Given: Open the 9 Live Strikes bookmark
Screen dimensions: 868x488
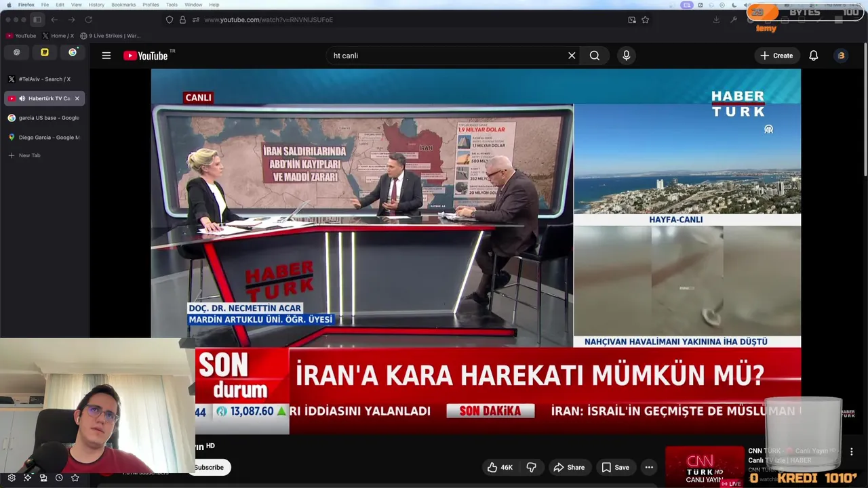Looking at the screenshot, I should pyautogui.click(x=111, y=36).
